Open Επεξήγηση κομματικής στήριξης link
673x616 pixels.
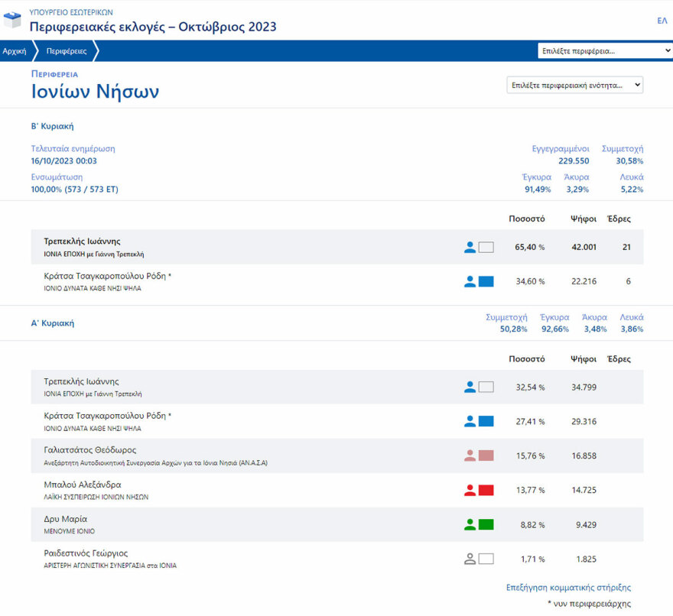568,588
